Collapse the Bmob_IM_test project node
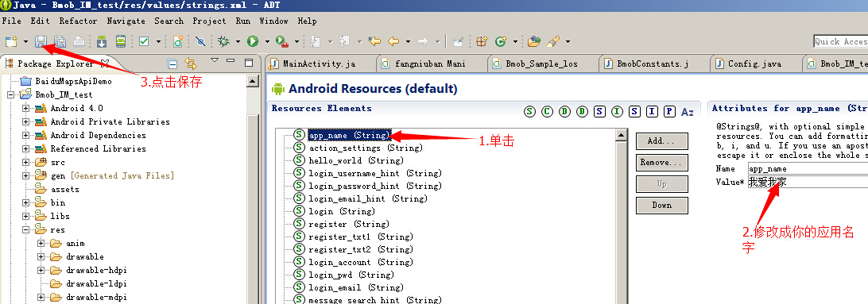 pyautogui.click(x=10, y=94)
